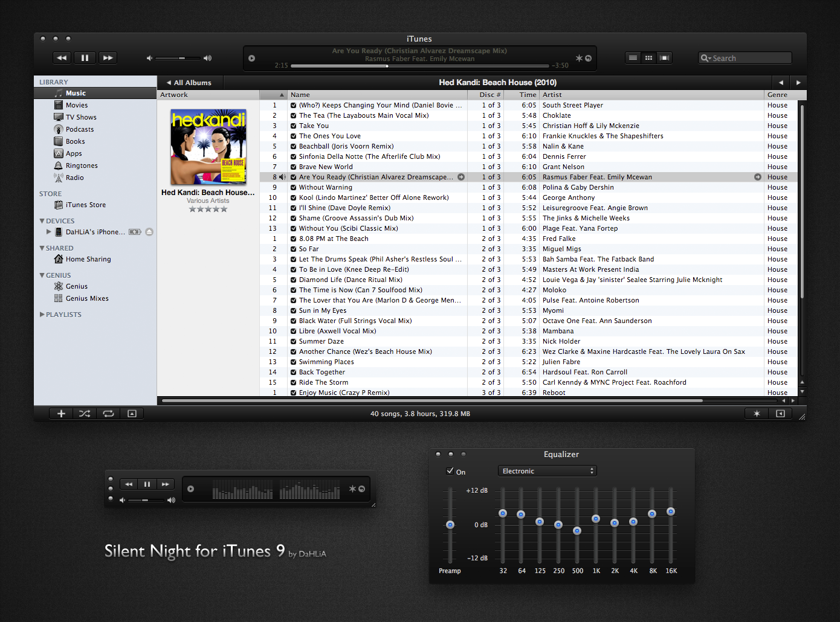Screen dimensions: 840x622
Task: Expand the Playlists section
Action: tap(41, 314)
